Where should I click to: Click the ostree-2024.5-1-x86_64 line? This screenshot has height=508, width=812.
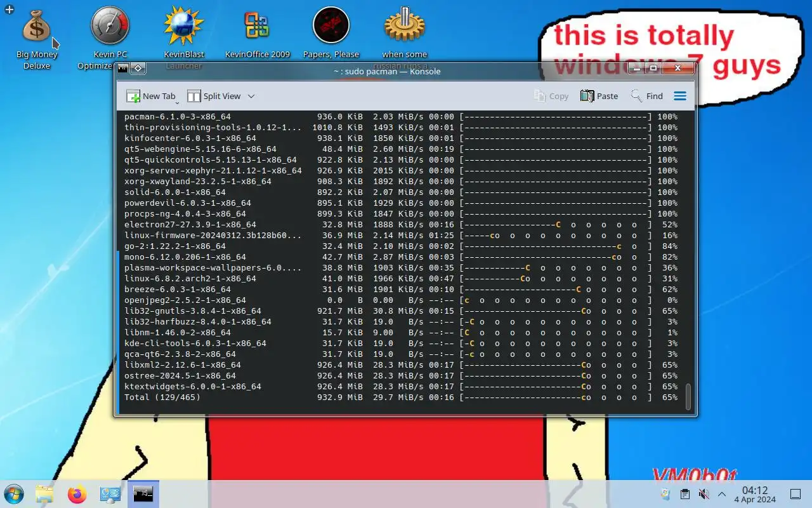(401, 376)
